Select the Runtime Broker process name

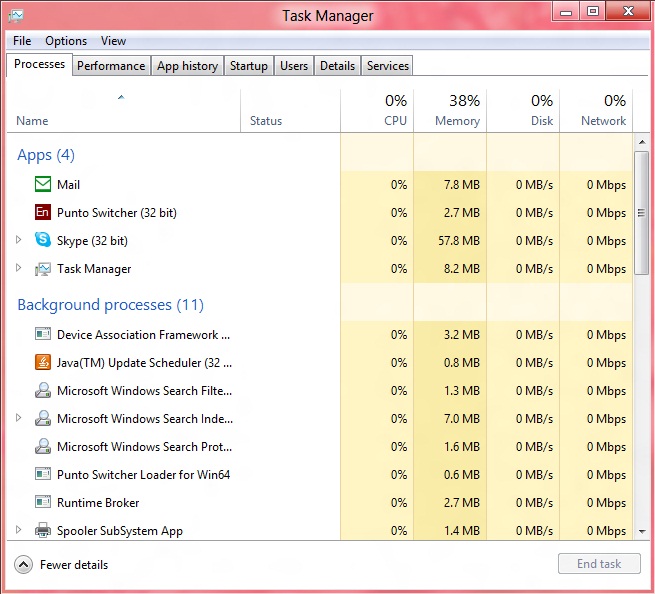pos(98,503)
